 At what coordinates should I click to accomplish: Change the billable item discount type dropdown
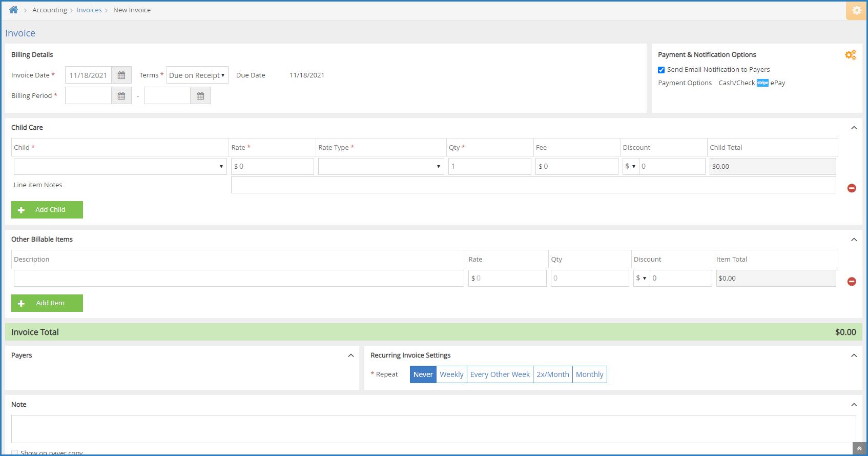tap(642, 279)
